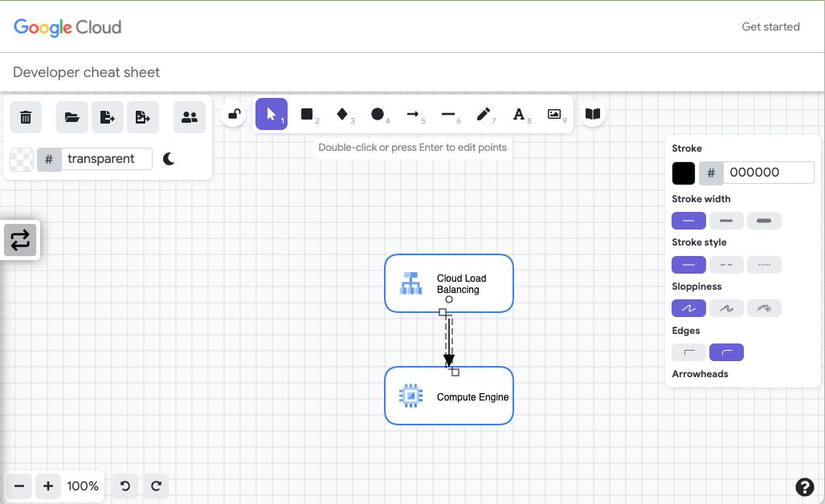Open the live collaboration people icon
Viewport: 825px width, 504px height.
click(x=190, y=117)
